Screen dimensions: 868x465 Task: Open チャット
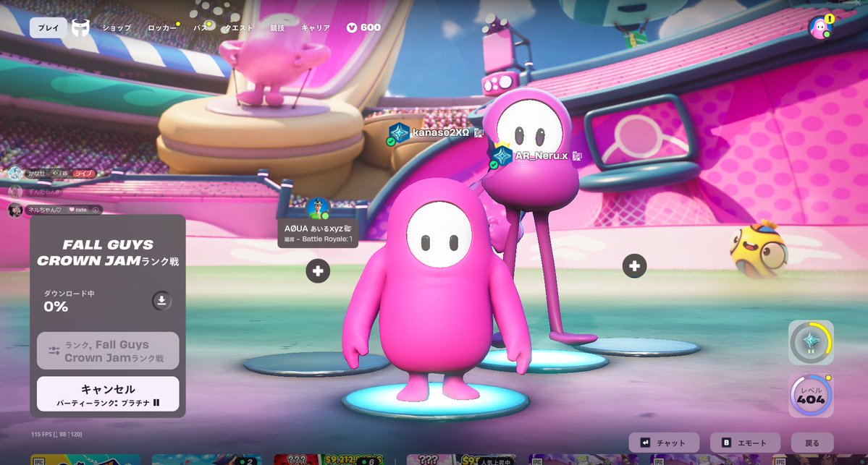pos(664,443)
